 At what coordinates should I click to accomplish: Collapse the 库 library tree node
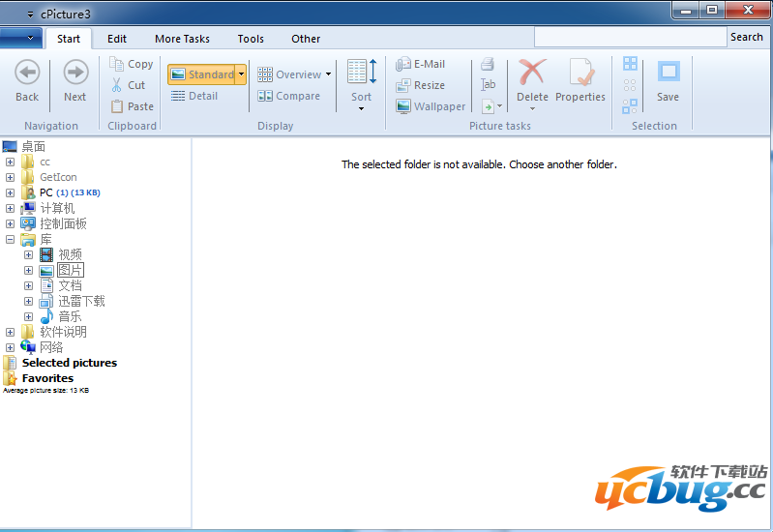(x=10, y=239)
